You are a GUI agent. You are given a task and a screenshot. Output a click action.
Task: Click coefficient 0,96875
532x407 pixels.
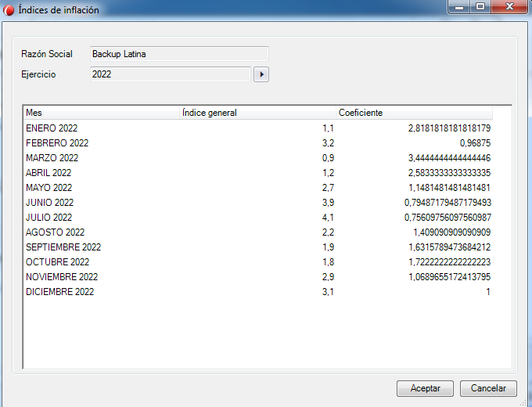(475, 143)
